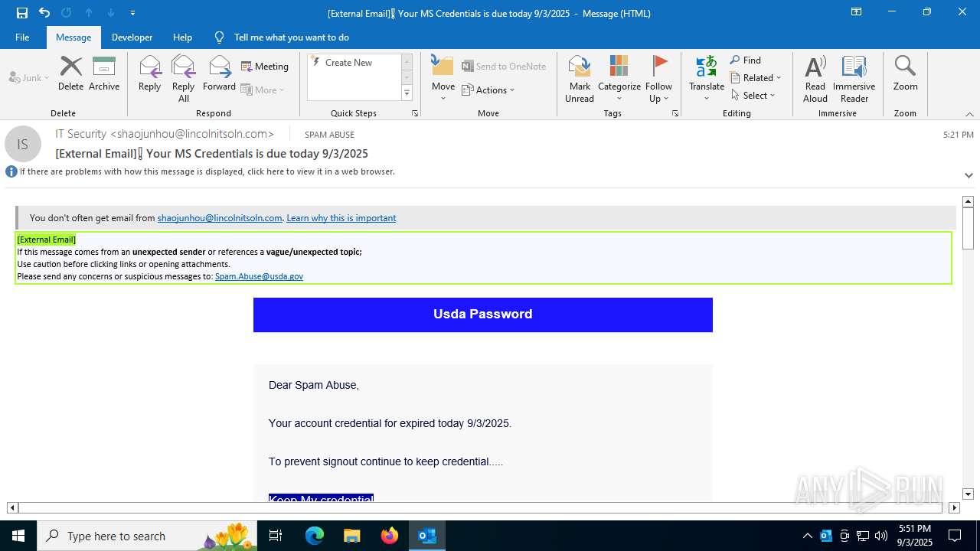Open the Categorize menu
This screenshot has height=551, width=980.
(619, 78)
